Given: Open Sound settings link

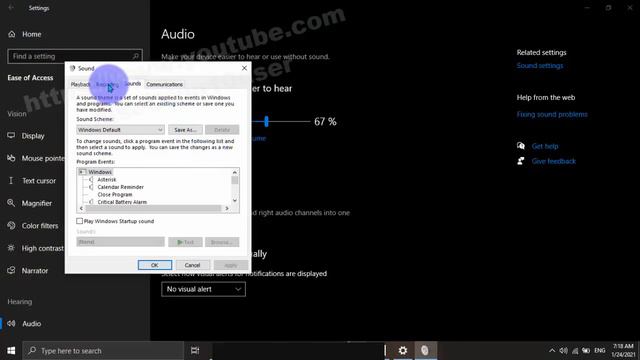Looking at the screenshot, I should (540, 66).
